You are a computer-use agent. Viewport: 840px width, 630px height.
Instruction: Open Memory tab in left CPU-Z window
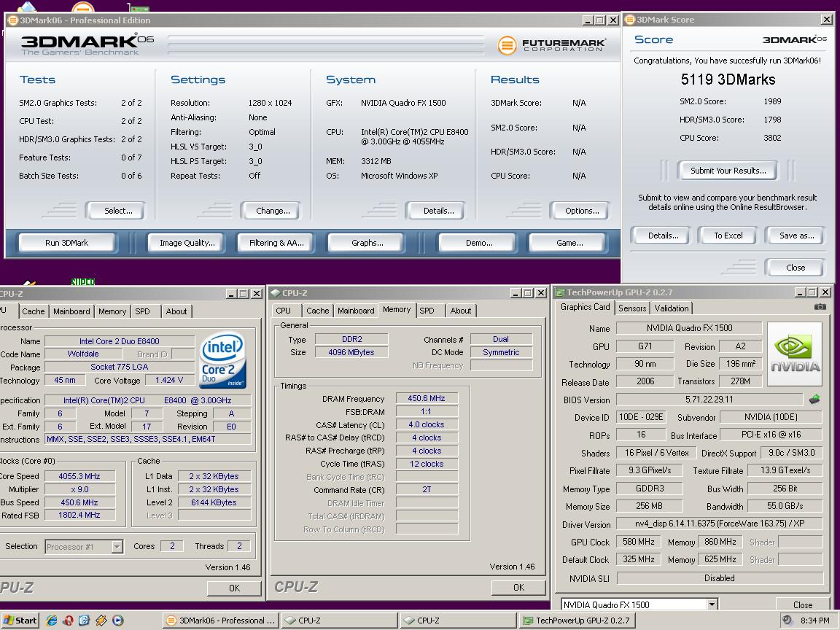pos(112,311)
